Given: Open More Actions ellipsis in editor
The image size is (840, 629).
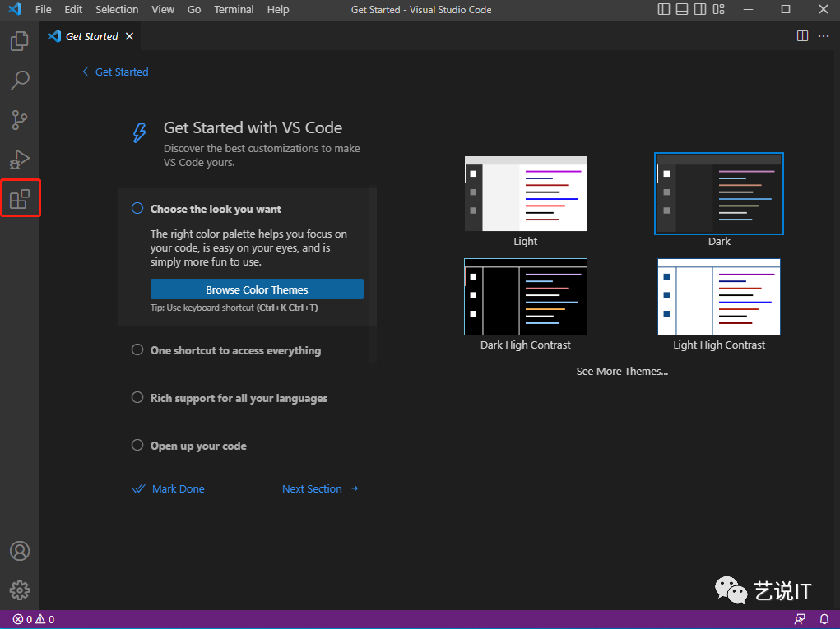Looking at the screenshot, I should pos(824,36).
